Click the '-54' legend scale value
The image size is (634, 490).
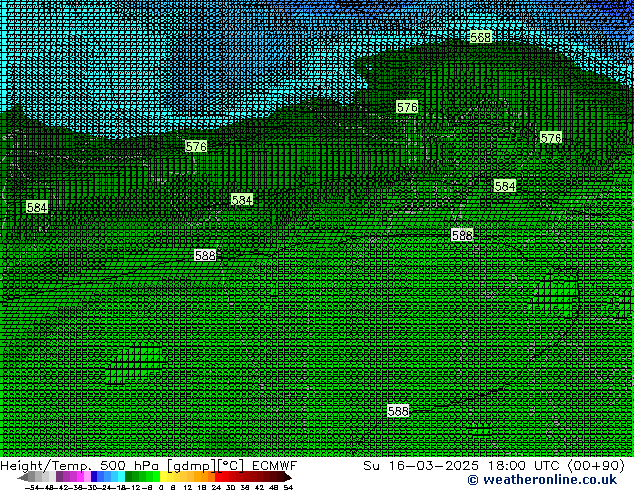[31, 488]
